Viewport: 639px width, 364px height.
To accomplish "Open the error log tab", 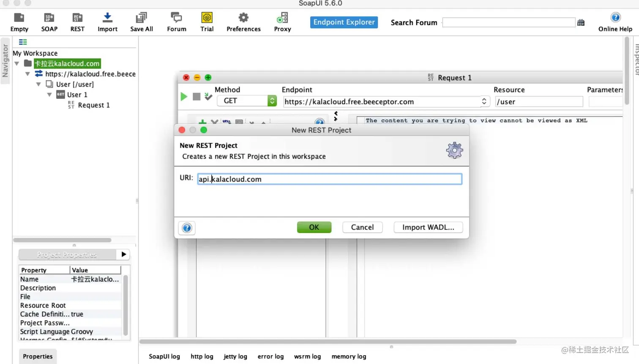I will [x=271, y=356].
